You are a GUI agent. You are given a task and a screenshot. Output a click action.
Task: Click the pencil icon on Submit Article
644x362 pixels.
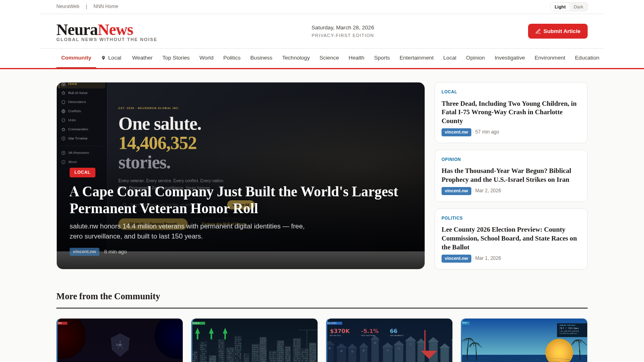pos(538,31)
